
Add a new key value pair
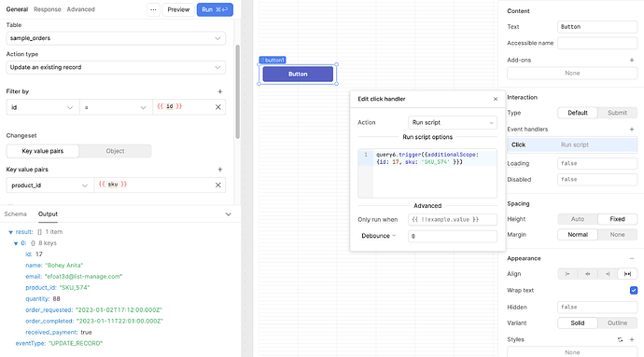219,170
